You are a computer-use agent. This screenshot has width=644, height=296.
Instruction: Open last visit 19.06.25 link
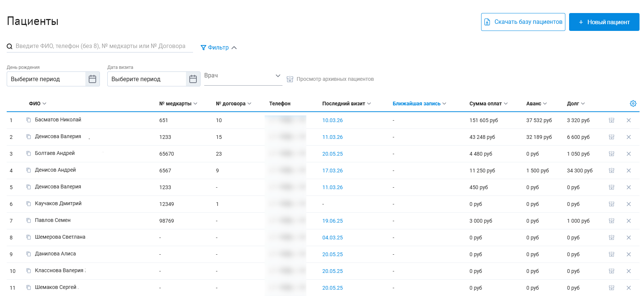(x=332, y=221)
